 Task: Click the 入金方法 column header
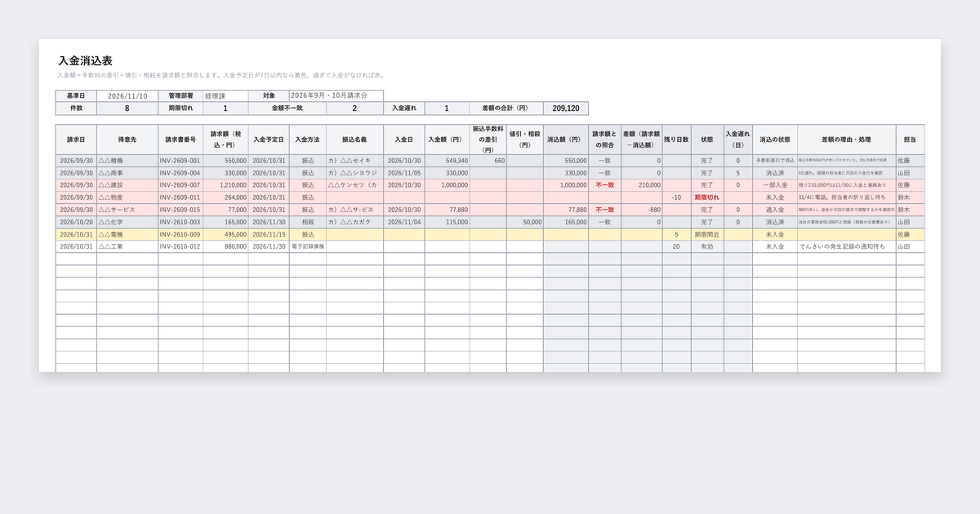coord(308,140)
